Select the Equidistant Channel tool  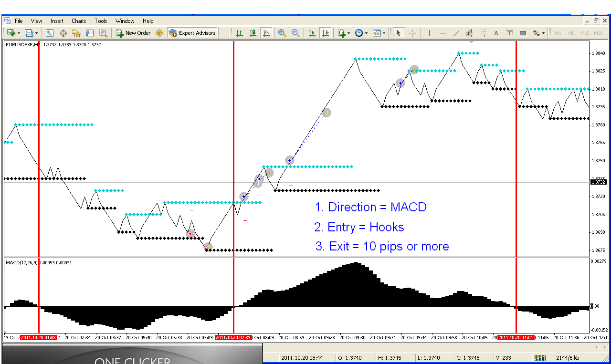[x=469, y=33]
